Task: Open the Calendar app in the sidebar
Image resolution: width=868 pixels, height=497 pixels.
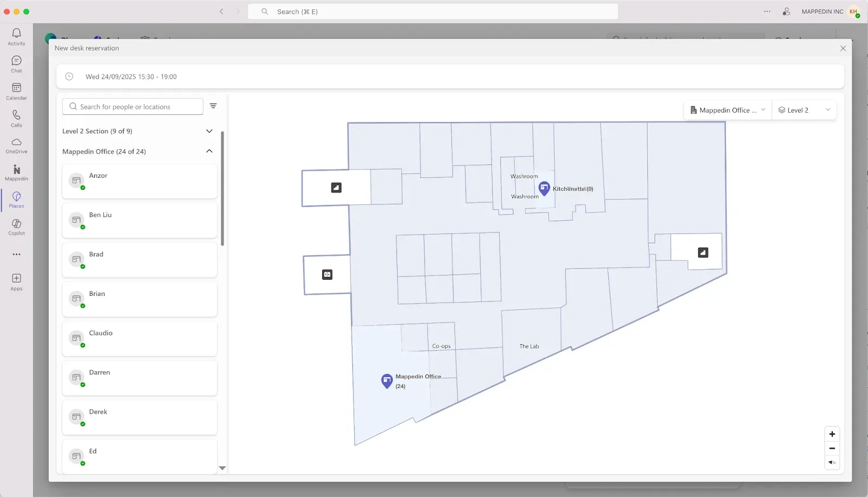Action: [x=16, y=91]
